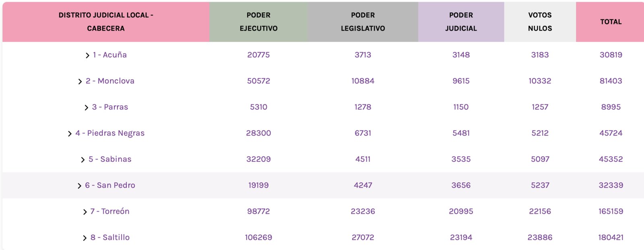Expand the 3 - Parras row chevron
Image resolution: width=644 pixels, height=250 pixels.
point(86,107)
